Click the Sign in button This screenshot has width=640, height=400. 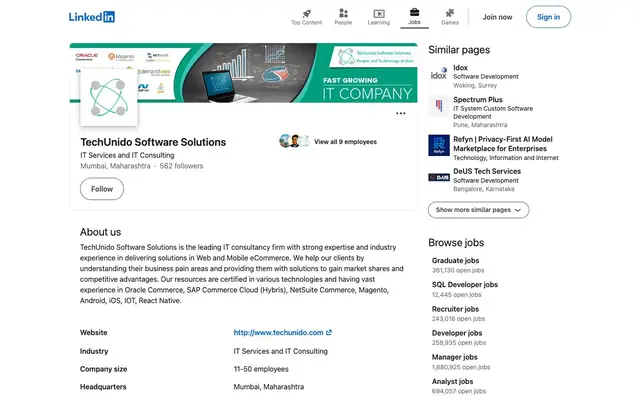tap(548, 17)
